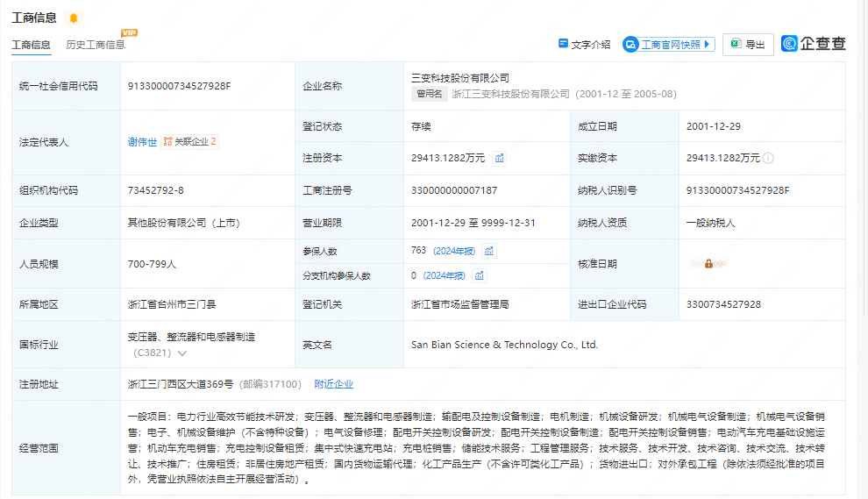The width and height of the screenshot is (868, 499).
Task: Select address 浙江三门西区大道369号
Action: pyautogui.click(x=181, y=384)
